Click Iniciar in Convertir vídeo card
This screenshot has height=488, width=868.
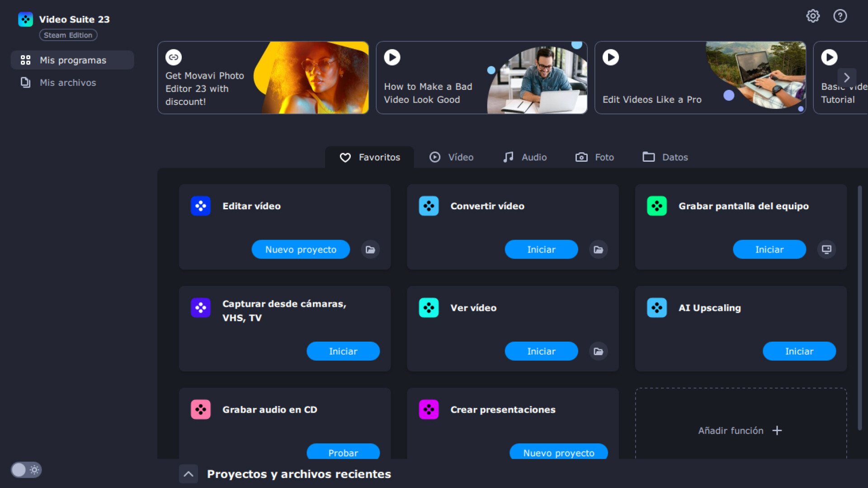[541, 249]
